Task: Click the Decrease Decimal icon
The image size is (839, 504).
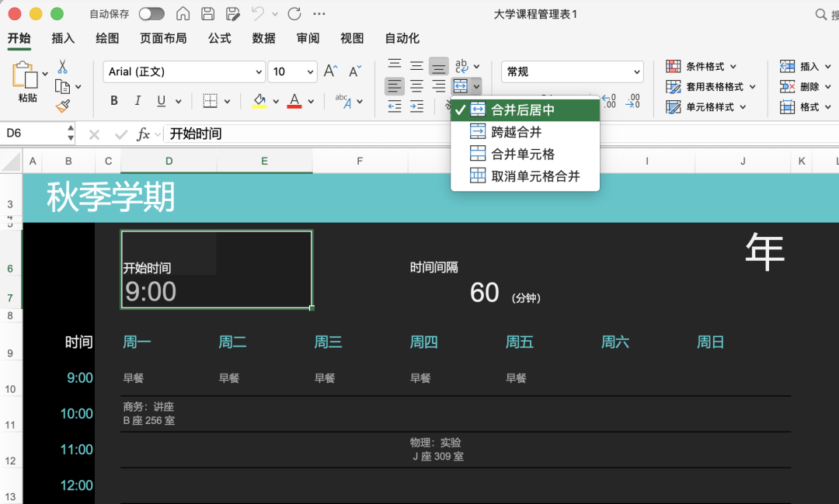Action: pyautogui.click(x=633, y=101)
